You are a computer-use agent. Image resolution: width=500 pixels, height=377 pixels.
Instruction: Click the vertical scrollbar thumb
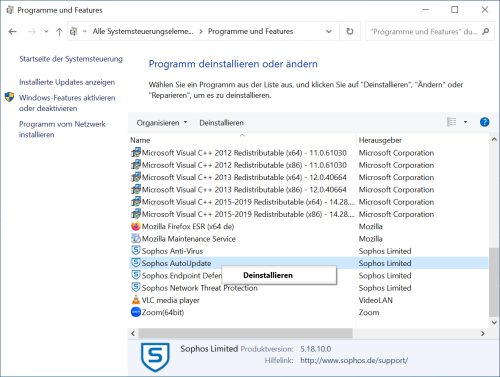tap(494, 282)
